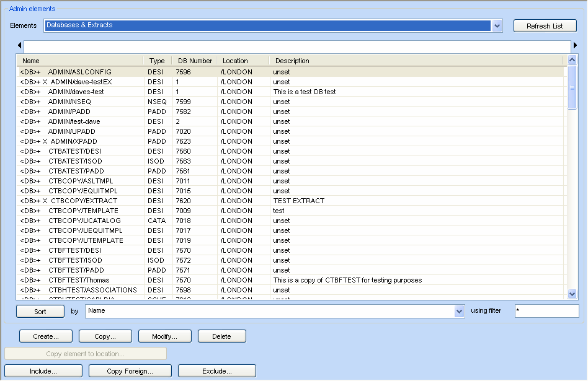Click the Exclude... button
The width and height of the screenshot is (588, 381).
[217, 371]
